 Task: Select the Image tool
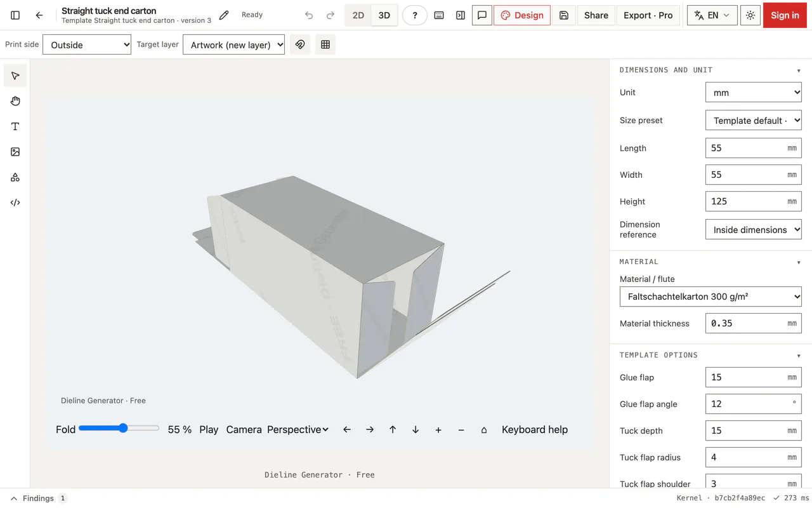[x=15, y=152]
